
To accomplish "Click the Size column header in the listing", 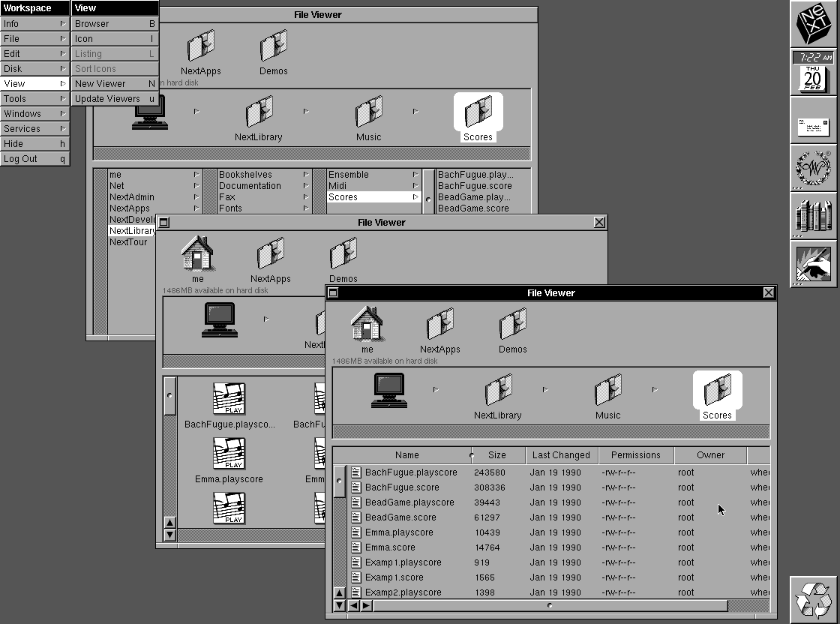I will pos(497,454).
